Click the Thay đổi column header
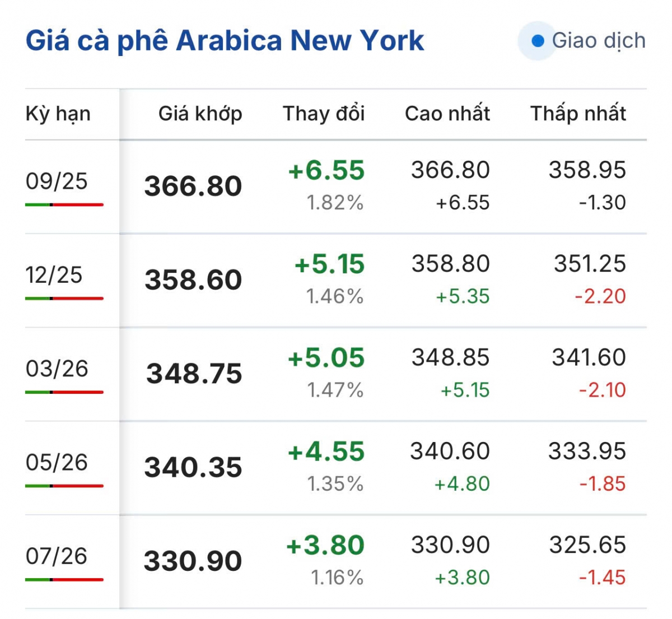 tap(324, 114)
